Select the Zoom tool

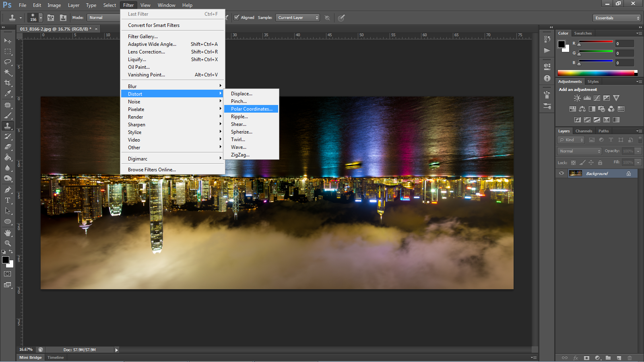(x=8, y=243)
